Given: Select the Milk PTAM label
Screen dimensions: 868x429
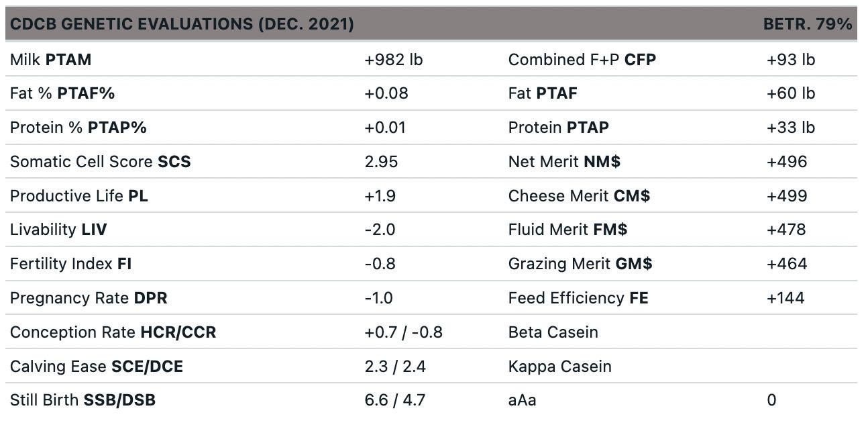Looking at the screenshot, I should (50, 60).
